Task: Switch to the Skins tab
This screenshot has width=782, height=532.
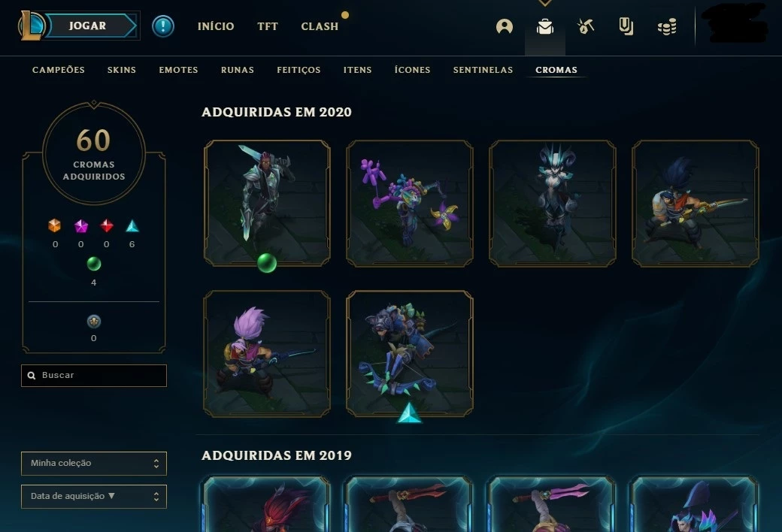Action: [122, 70]
